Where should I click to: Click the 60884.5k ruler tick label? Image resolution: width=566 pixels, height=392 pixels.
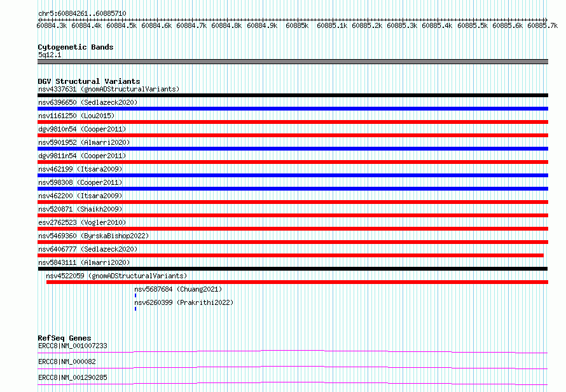point(121,25)
